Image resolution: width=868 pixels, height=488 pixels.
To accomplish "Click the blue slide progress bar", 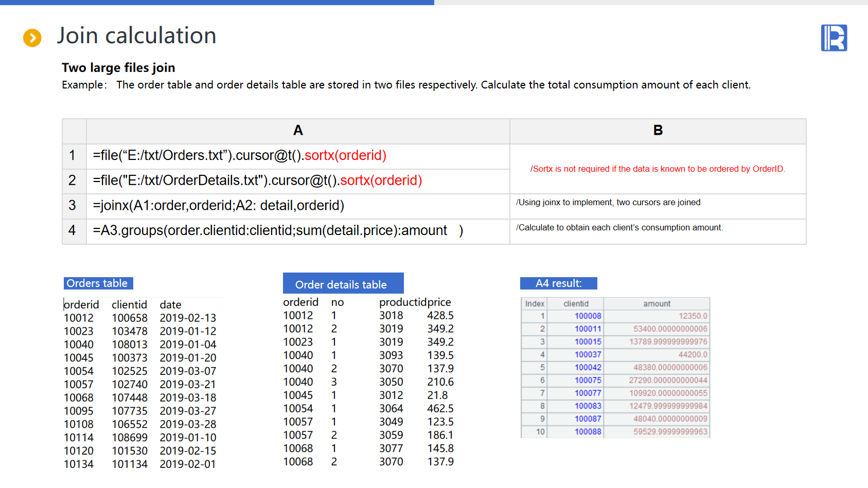I will 217,3.
